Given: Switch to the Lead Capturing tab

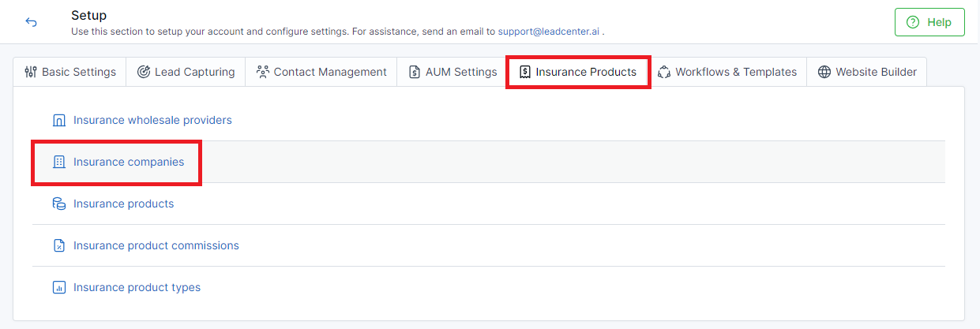Looking at the screenshot, I should coord(186,72).
